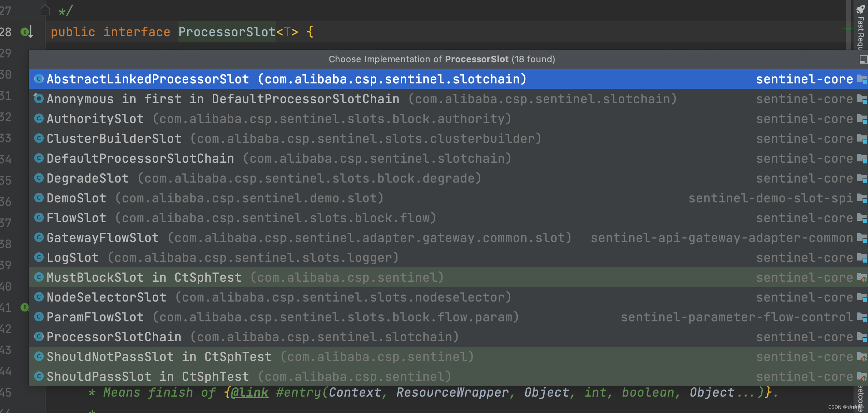Click module folder icon on ParamFlowSlot row

point(862,317)
